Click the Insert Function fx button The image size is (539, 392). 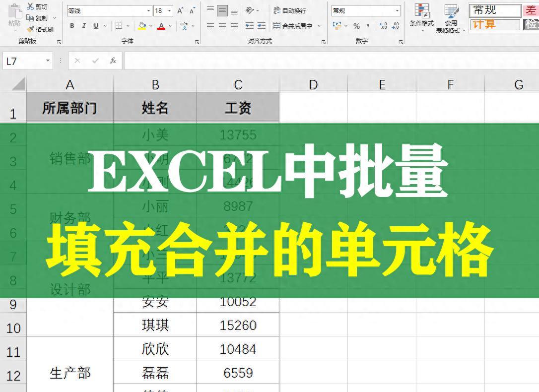click(x=113, y=61)
